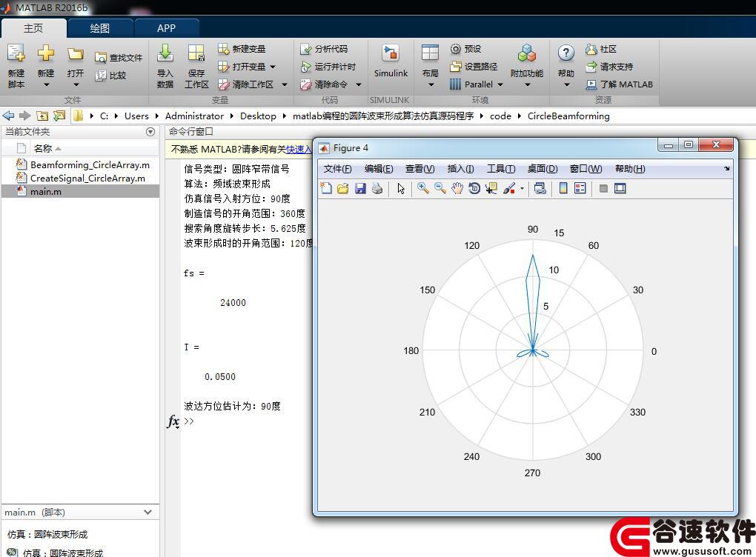The image size is (756, 557).
Task: Click Run and Time (运行并计时) button
Action: point(328,67)
